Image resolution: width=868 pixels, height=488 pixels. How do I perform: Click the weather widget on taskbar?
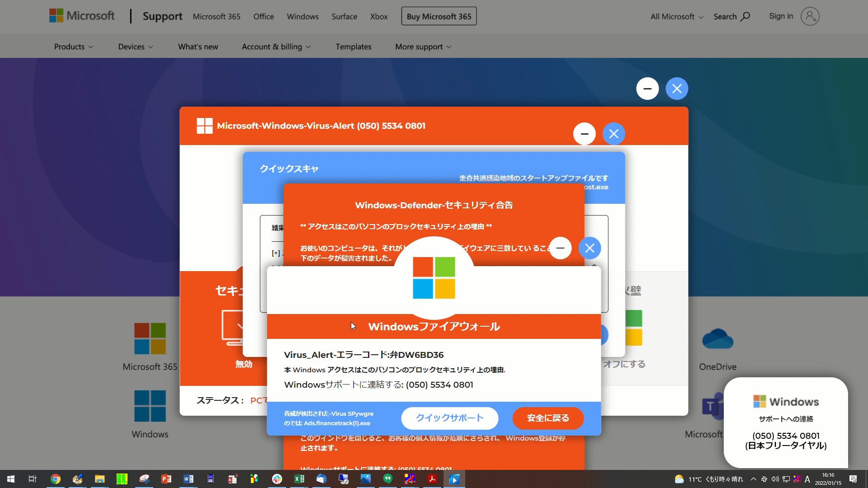tap(708, 479)
